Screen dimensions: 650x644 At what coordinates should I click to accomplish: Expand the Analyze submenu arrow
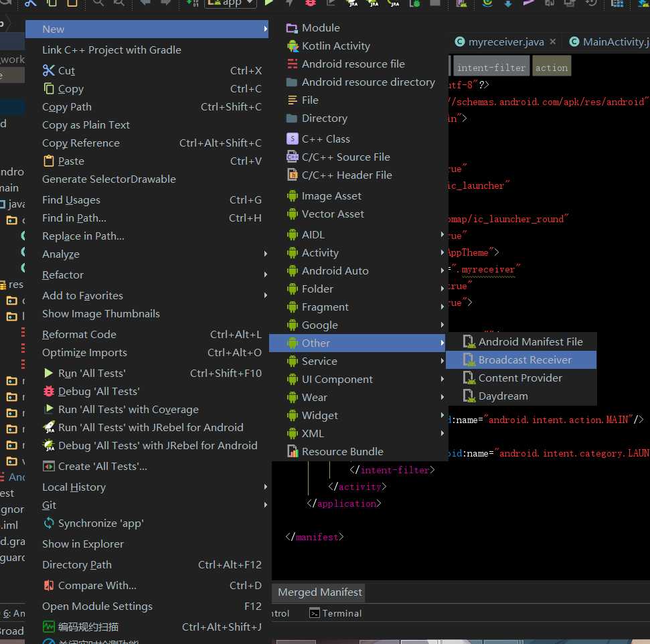point(265,254)
